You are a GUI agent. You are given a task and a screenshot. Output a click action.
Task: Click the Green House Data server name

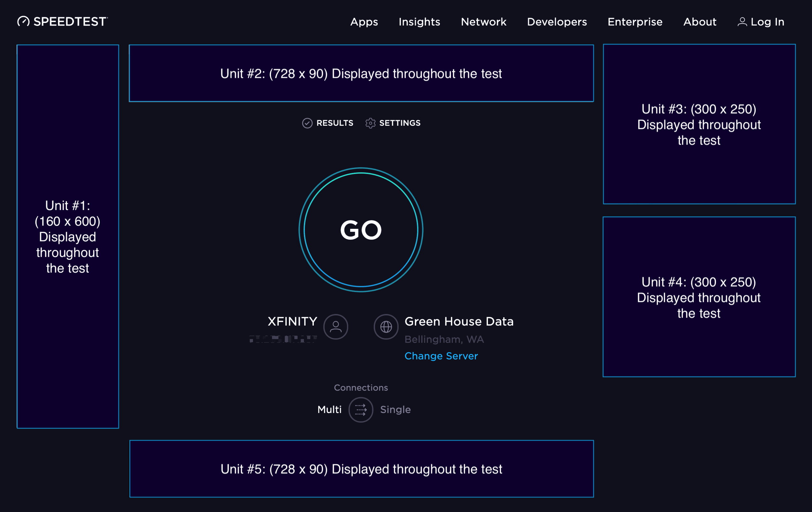[459, 322]
